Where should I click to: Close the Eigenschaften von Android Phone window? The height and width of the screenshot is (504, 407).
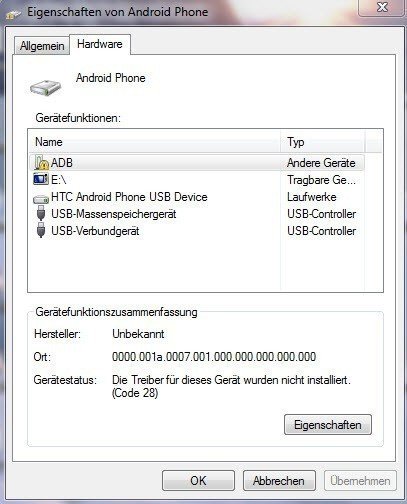click(382, 7)
